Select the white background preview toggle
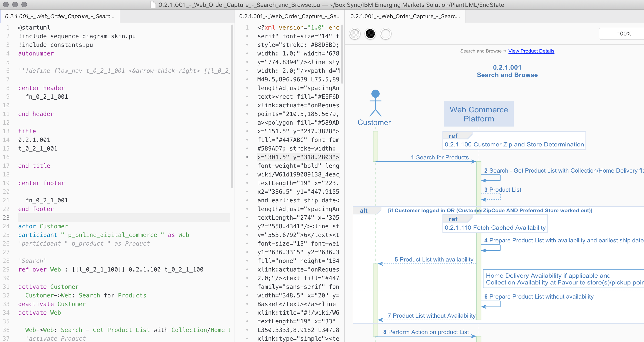The image size is (644, 342). (x=386, y=33)
